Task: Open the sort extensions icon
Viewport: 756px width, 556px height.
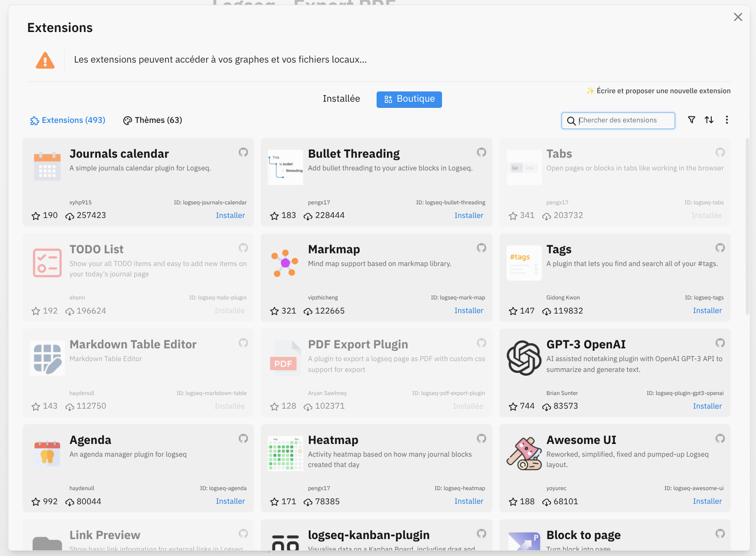Action: [709, 120]
